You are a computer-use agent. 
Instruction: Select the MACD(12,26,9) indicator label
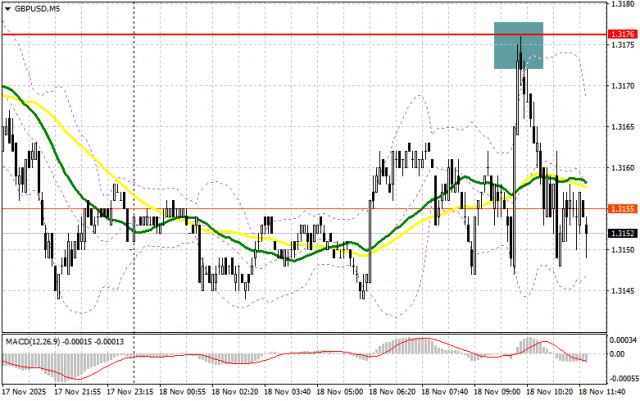[64, 341]
